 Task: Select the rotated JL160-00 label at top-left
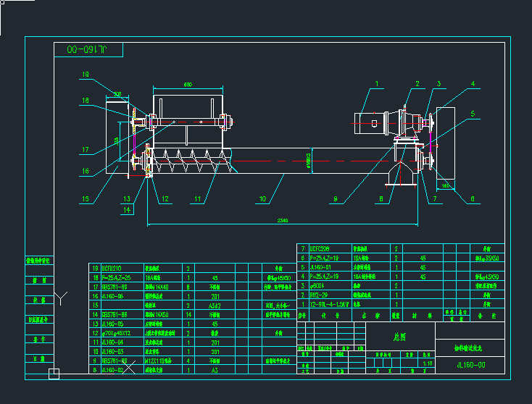(x=88, y=50)
